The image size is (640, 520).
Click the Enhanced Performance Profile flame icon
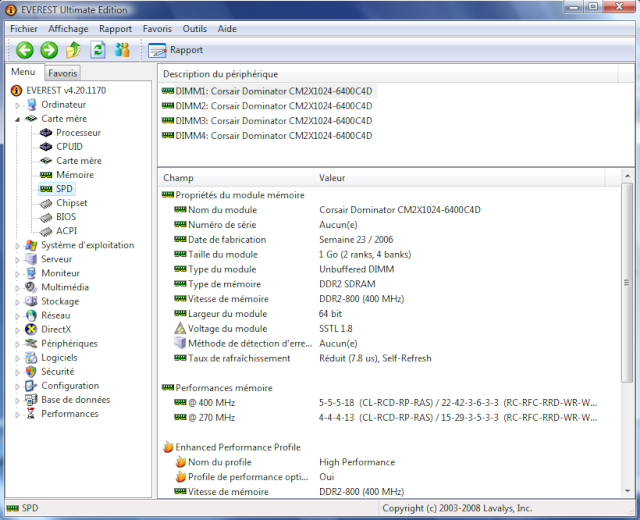[168, 447]
